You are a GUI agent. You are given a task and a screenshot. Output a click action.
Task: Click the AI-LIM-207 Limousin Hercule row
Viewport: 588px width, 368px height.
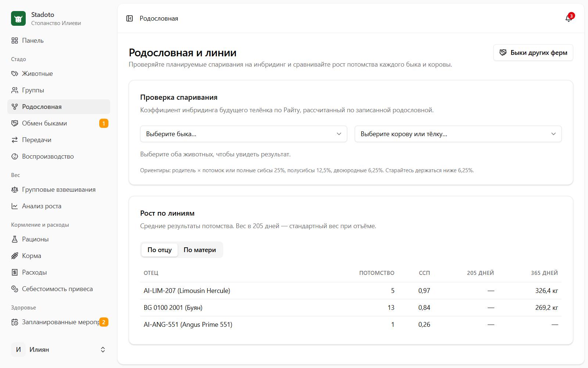351,291
